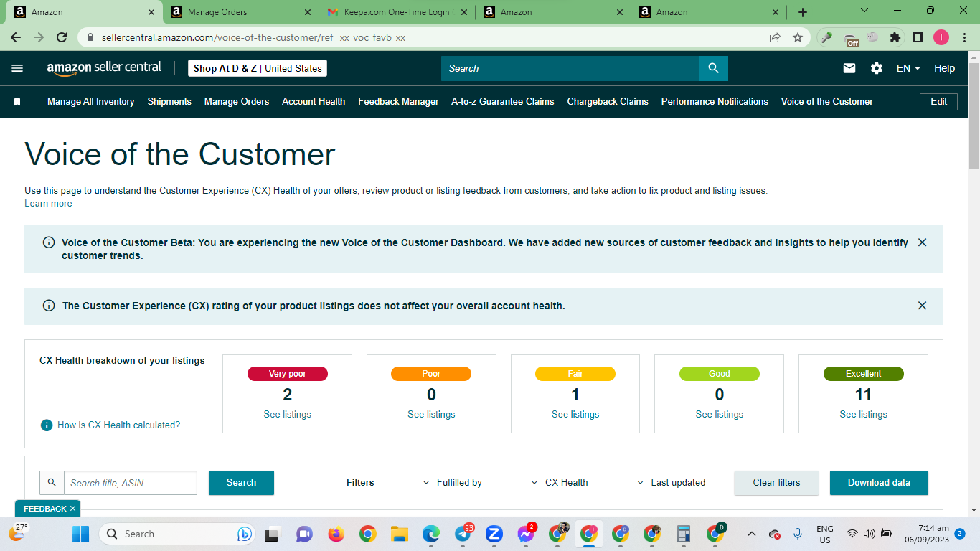This screenshot has width=980, height=551.
Task: Click the Windows taskbar Search box
Action: tap(176, 534)
